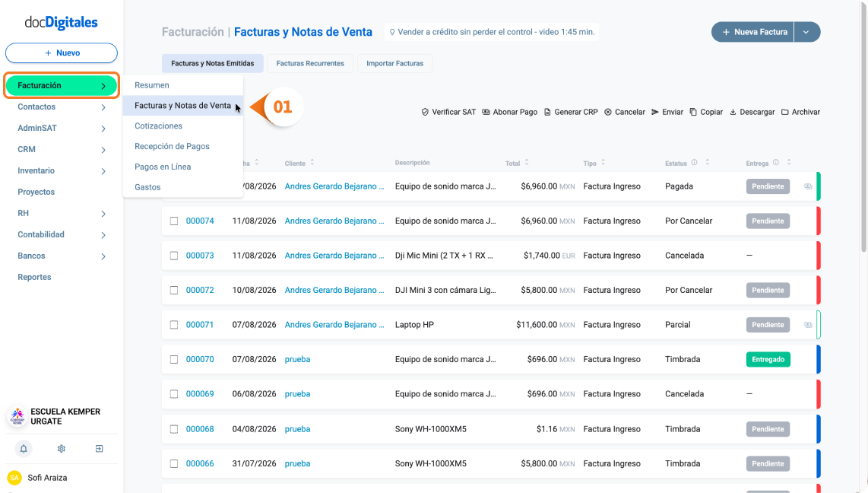868x493 pixels.
Task: Open dropdown arrow beside Nueva Factura
Action: click(806, 32)
